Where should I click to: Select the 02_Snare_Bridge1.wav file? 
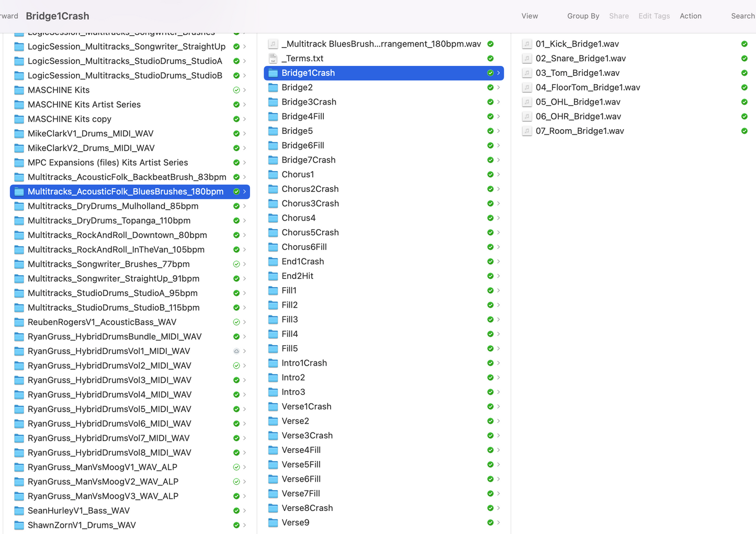coord(580,59)
